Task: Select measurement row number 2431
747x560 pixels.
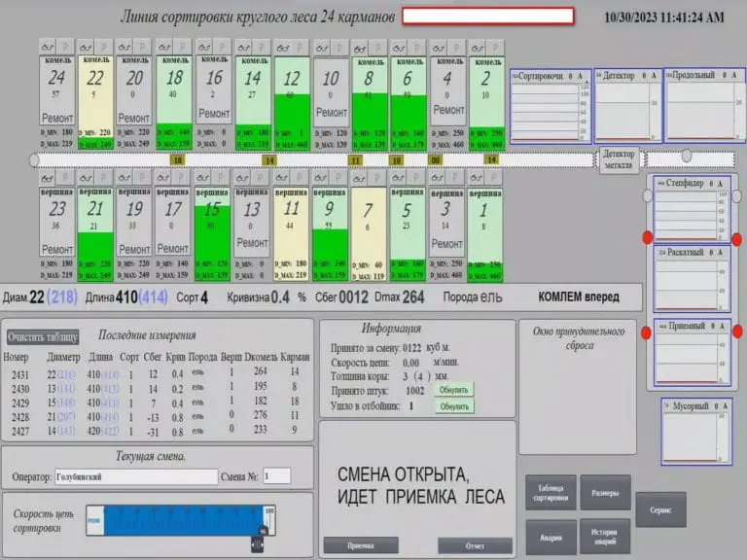Action: point(157,374)
